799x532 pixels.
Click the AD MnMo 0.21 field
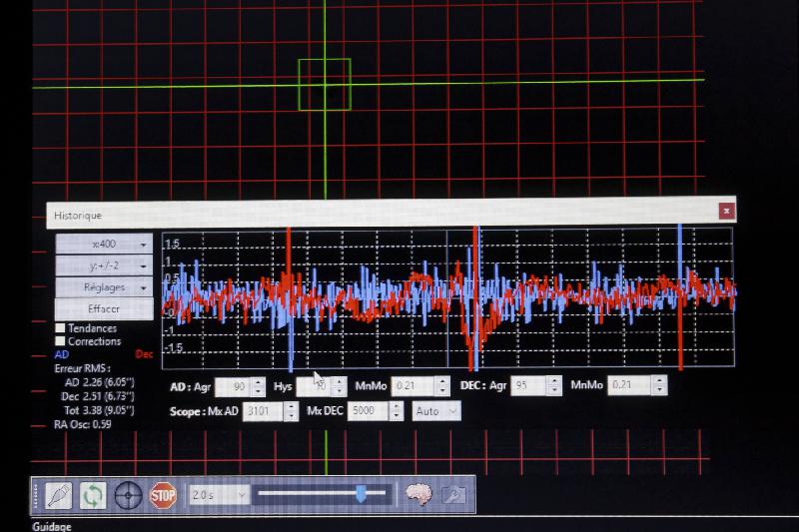click(x=413, y=386)
